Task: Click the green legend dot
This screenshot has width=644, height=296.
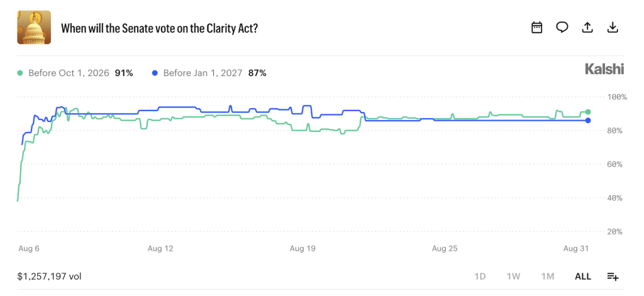Action: click(19, 74)
